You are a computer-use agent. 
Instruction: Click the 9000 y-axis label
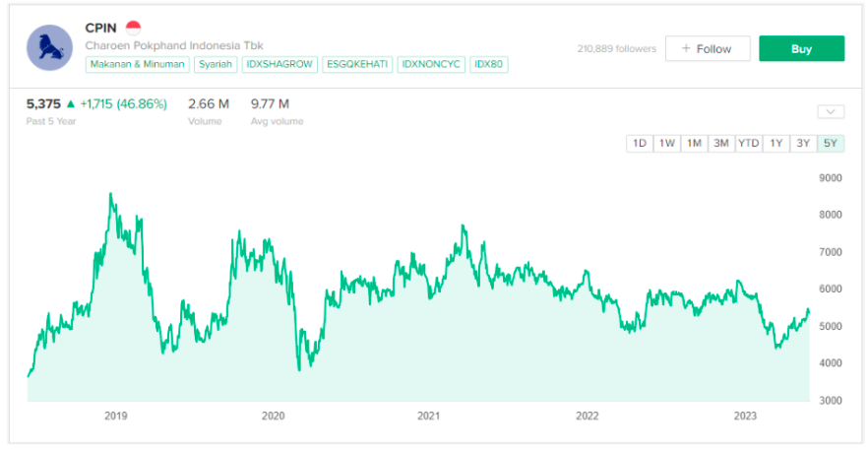pos(831,178)
